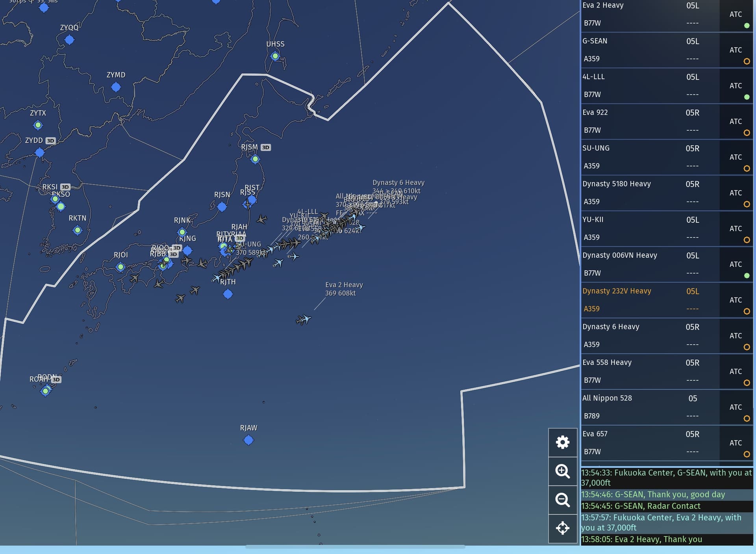The image size is (756, 554).
Task: Click the horizontal scrollbar at bottom
Action: 355,547
